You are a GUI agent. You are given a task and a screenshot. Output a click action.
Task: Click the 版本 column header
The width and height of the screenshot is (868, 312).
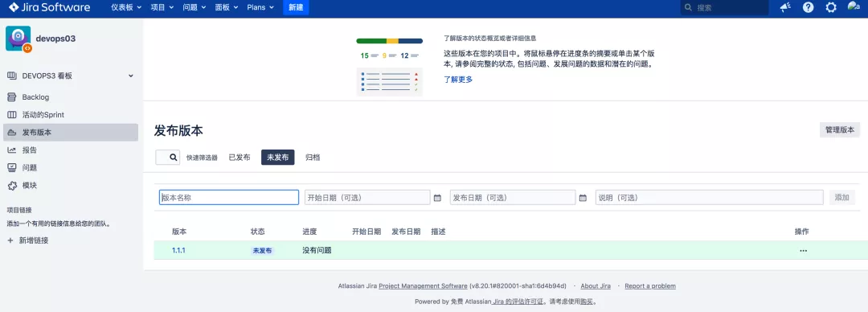[x=179, y=232]
